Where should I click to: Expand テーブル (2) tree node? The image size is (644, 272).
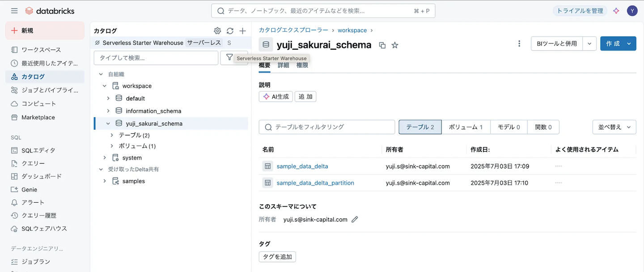click(112, 135)
